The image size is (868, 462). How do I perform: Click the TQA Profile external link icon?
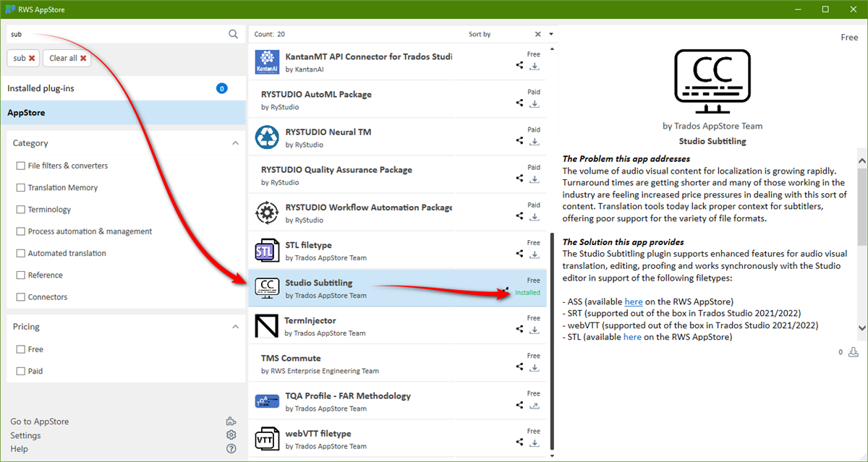pyautogui.click(x=535, y=404)
